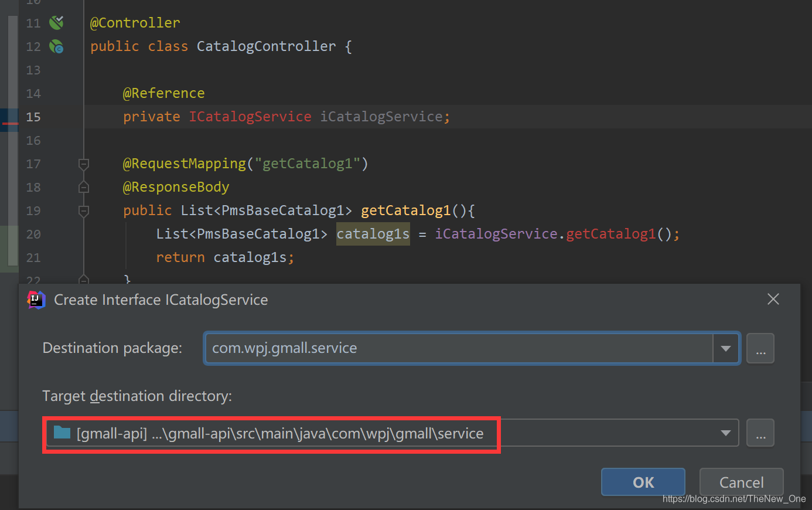Browse packages with the Destination package ellipsis button
Viewport: 812px width, 510px height.
tap(760, 348)
